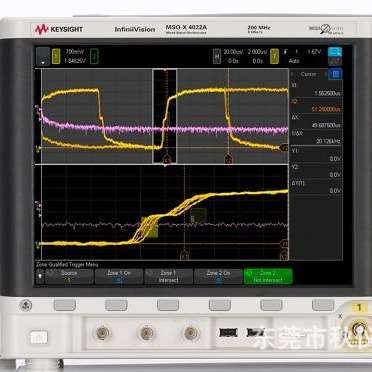Image resolution: width=372 pixels, height=372 pixels.
Task: Click the leftmost front-panel terminal connector
Action: click(102, 333)
